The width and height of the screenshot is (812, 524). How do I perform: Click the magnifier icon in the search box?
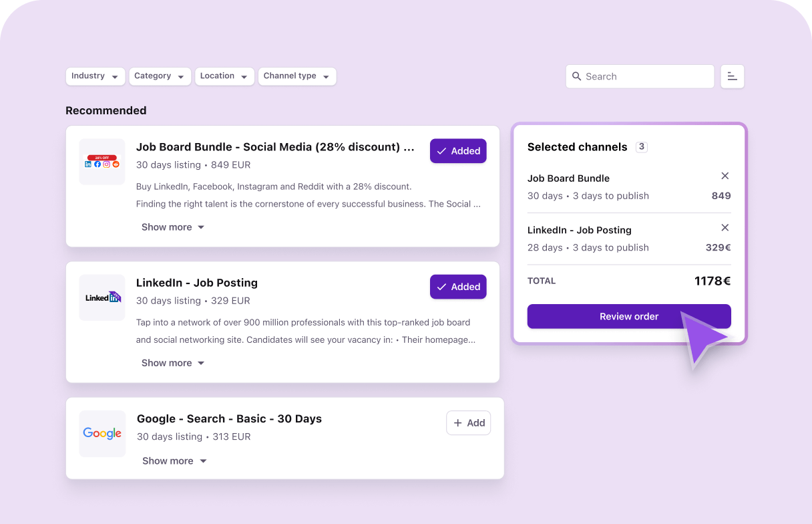click(577, 76)
